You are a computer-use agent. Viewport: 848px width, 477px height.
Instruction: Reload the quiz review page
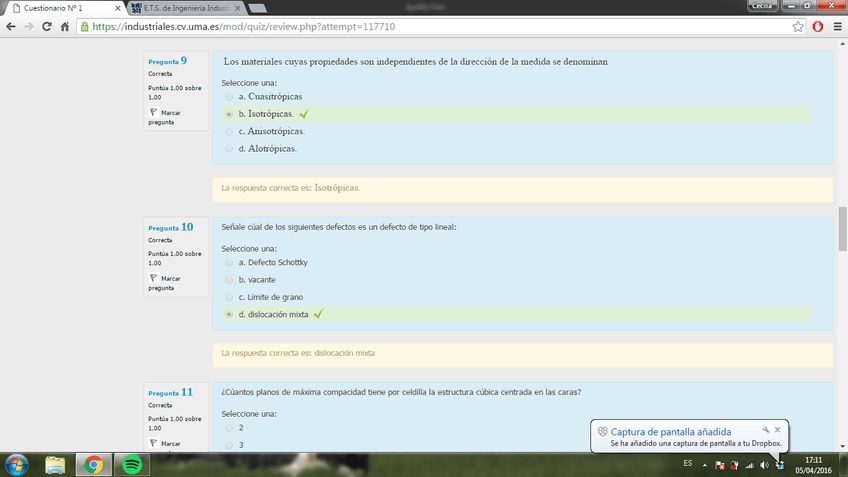[47, 26]
